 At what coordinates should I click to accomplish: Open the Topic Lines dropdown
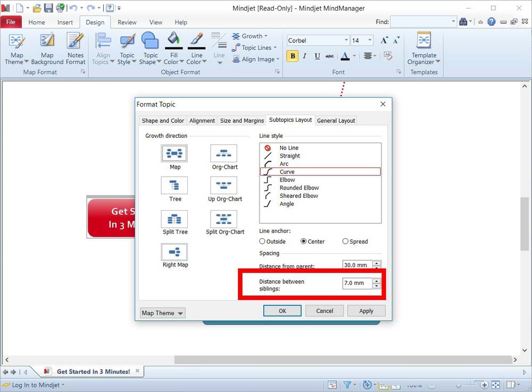(x=254, y=47)
